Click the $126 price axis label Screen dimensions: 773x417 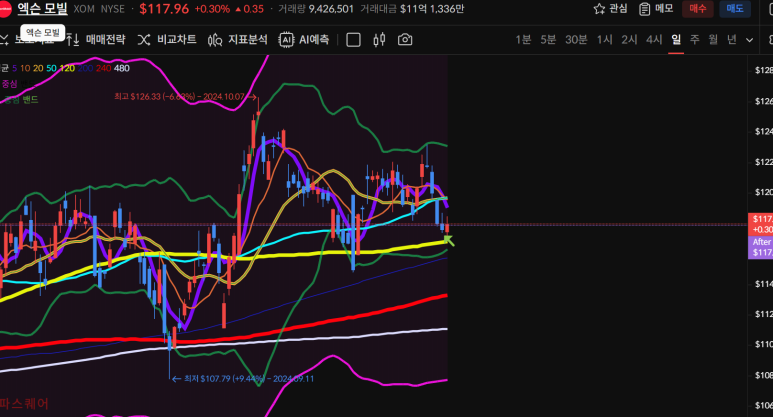pos(764,101)
